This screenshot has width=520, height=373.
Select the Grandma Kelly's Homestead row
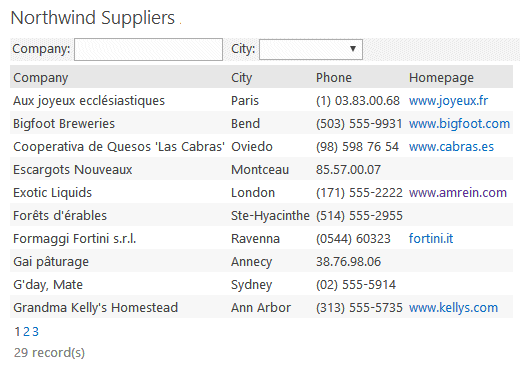click(261, 308)
